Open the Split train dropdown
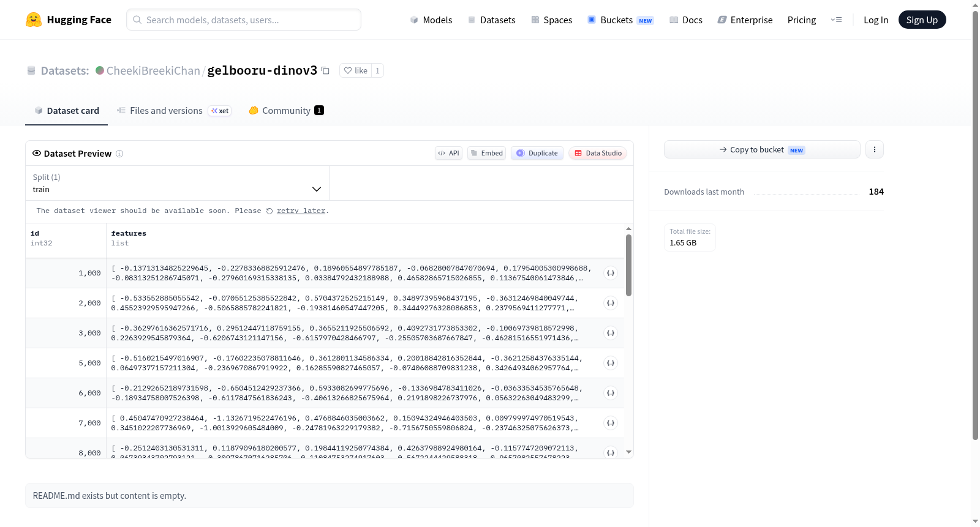 [x=177, y=183]
